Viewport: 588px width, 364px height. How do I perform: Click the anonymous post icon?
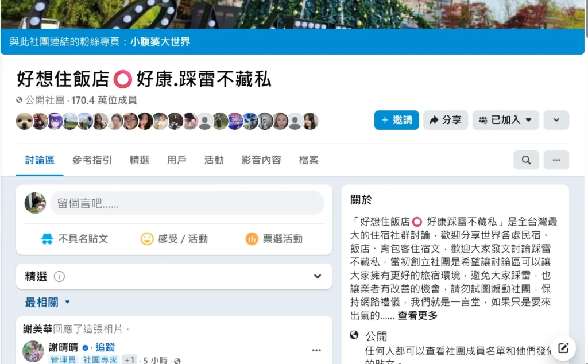click(47, 239)
